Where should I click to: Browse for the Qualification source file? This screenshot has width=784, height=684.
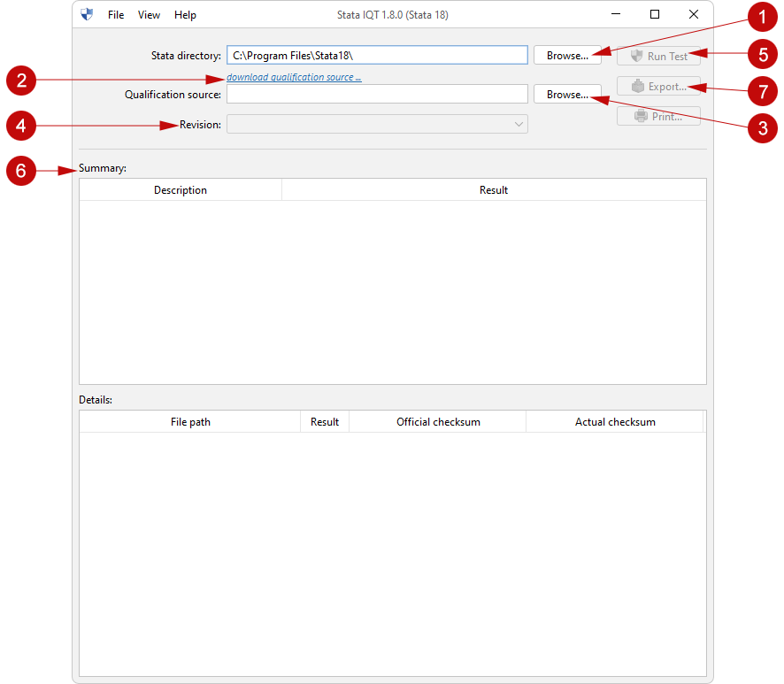(567, 94)
